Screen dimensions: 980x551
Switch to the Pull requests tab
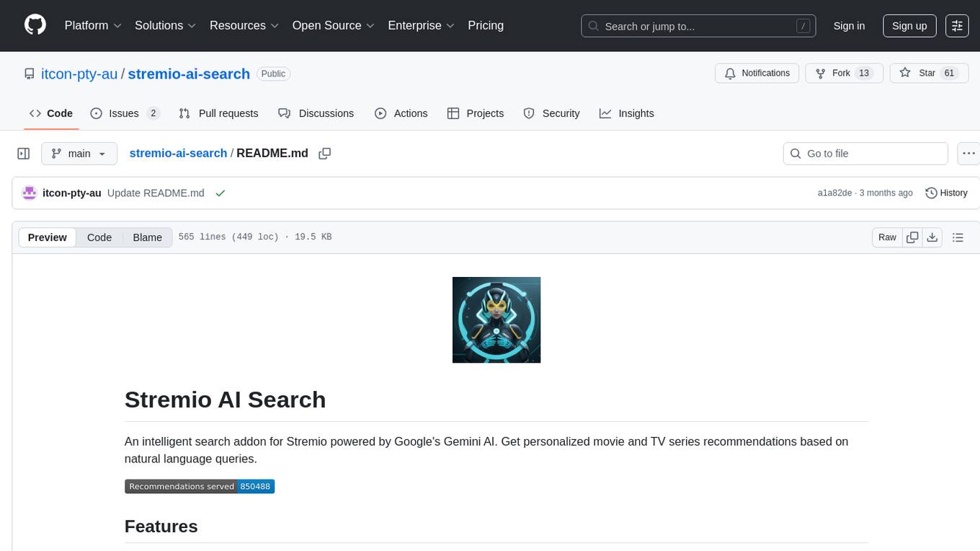[x=218, y=113]
